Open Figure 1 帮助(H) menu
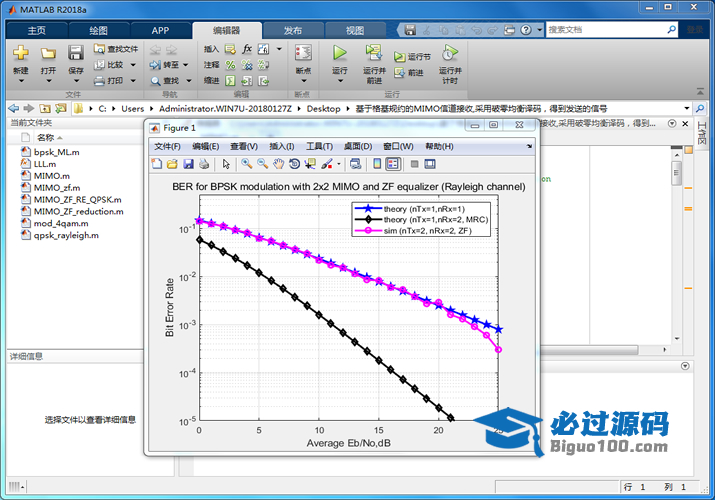Viewport: 715px width, 500px height. pos(439,146)
